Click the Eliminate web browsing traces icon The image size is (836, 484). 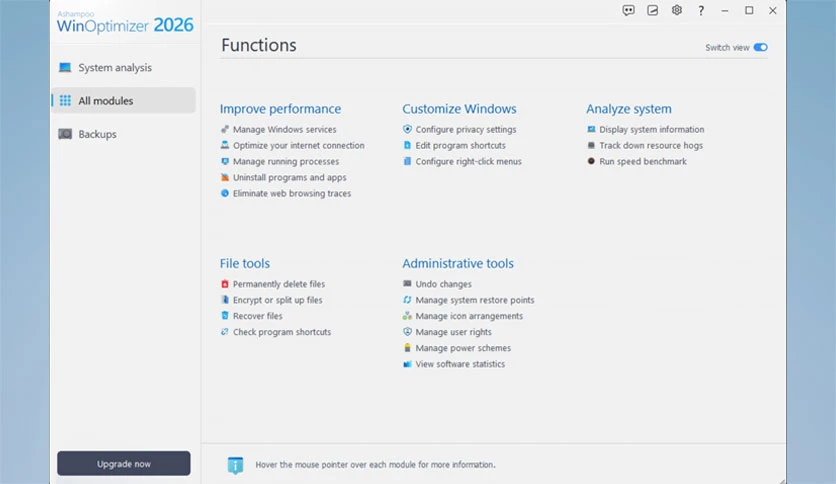[224, 193]
